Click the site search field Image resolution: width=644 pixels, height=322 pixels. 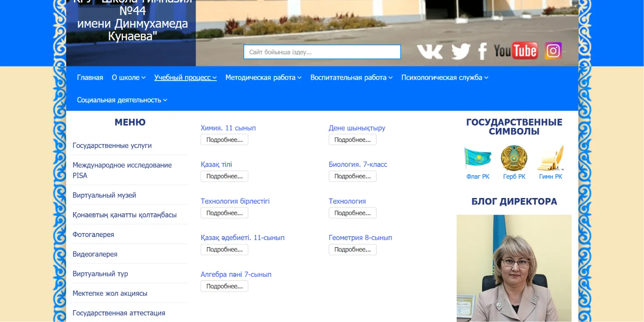[322, 52]
